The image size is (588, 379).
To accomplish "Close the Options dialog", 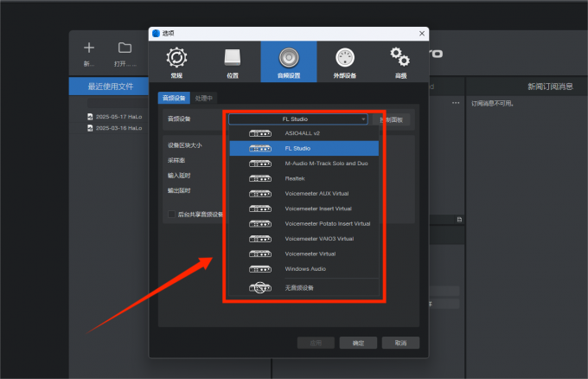I will tap(422, 34).
